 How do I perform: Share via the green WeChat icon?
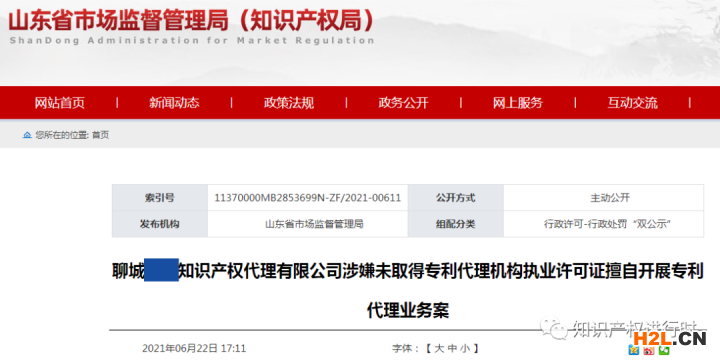(x=664, y=351)
